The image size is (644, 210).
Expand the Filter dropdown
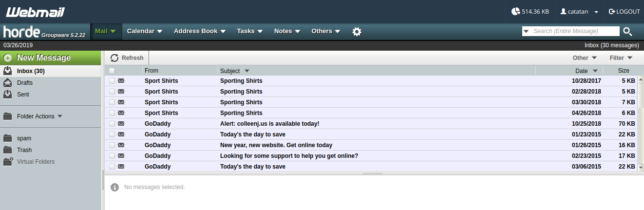(621, 58)
